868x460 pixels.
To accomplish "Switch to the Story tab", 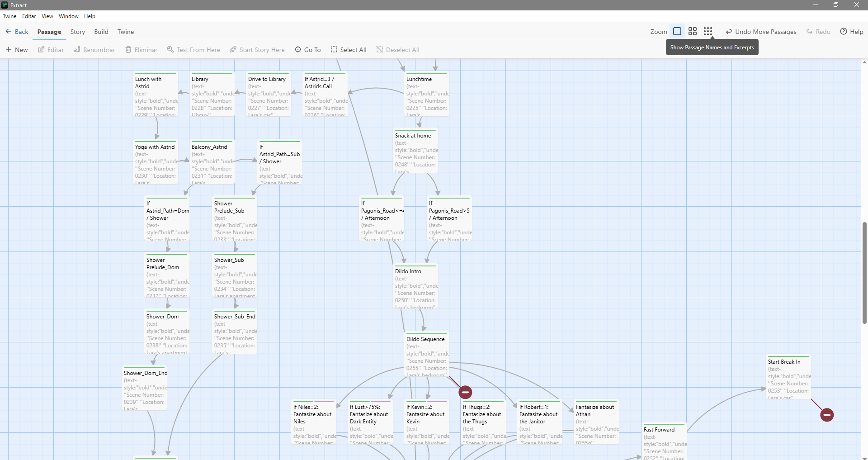I will coord(78,32).
